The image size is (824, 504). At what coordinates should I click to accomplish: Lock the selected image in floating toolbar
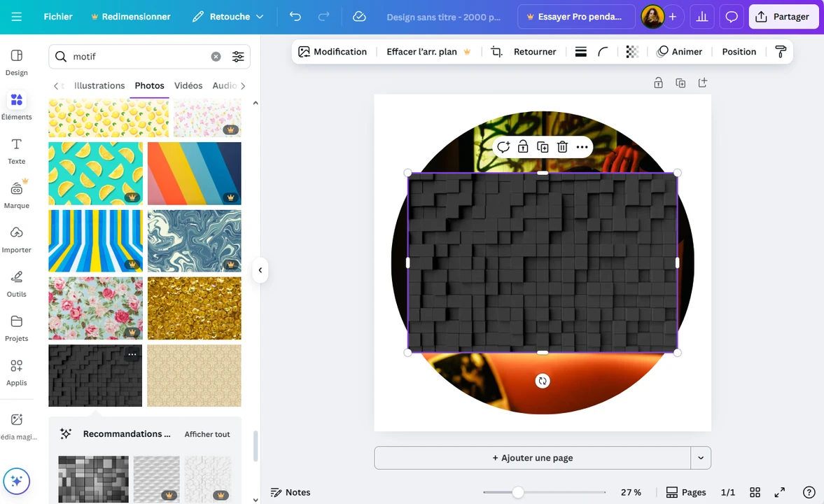[523, 147]
